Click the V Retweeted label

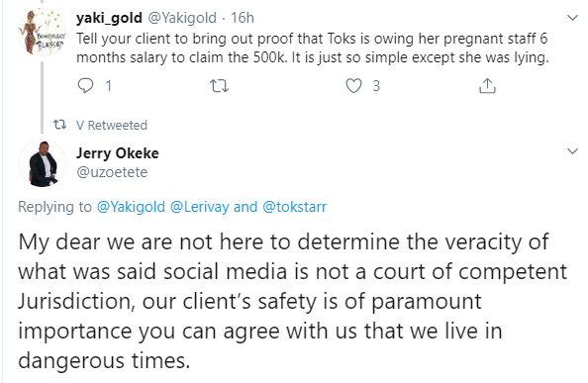[x=112, y=125]
